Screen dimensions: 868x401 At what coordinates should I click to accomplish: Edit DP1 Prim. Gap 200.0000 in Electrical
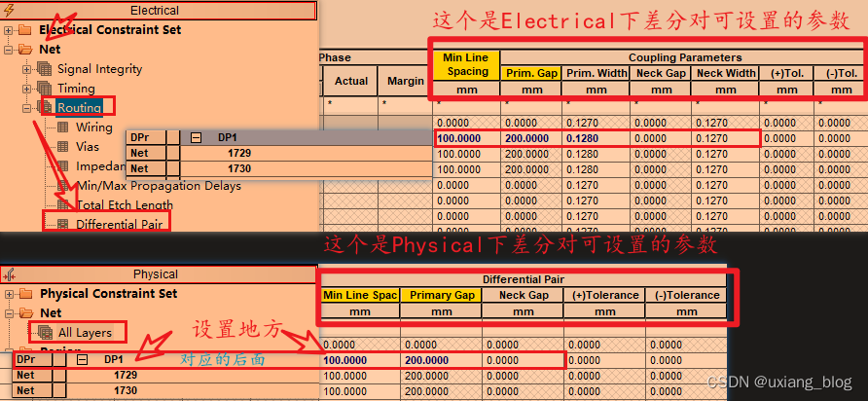(531, 138)
